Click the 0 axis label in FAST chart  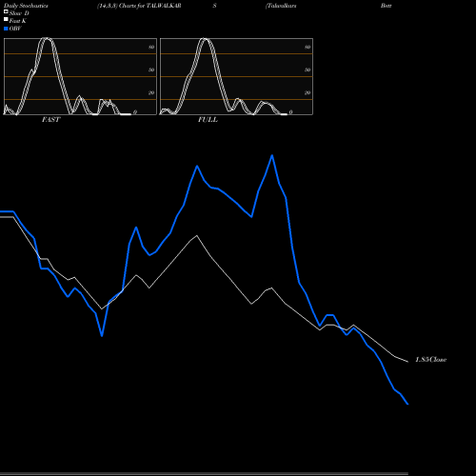tap(135, 112)
